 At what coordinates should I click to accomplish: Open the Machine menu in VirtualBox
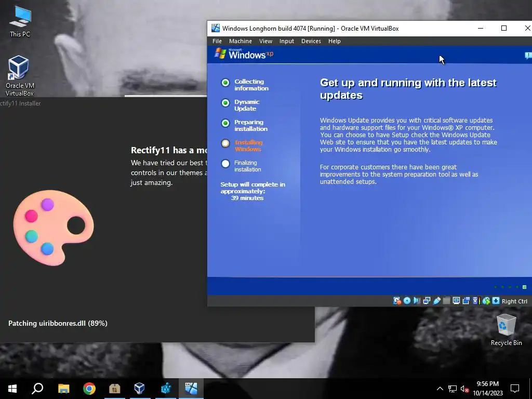coord(241,41)
